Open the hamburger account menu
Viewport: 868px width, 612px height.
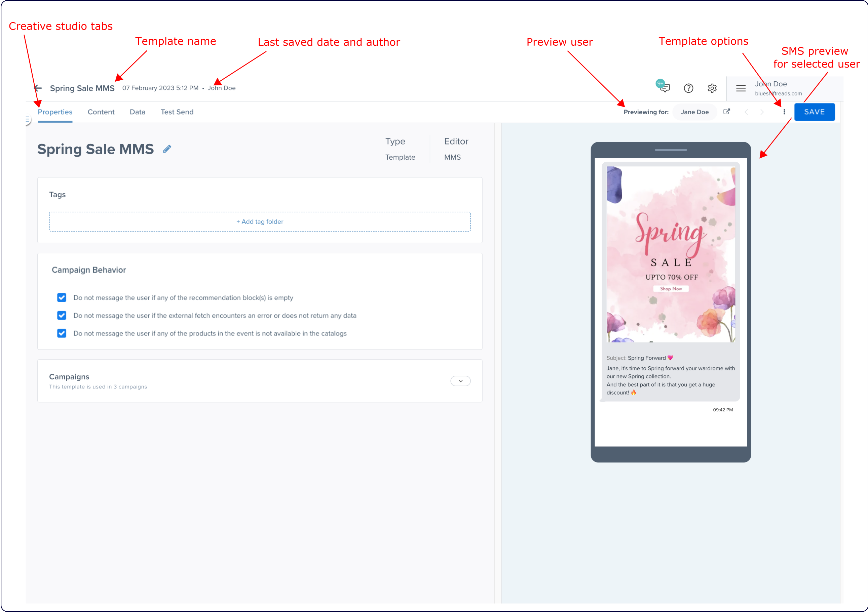click(x=741, y=88)
